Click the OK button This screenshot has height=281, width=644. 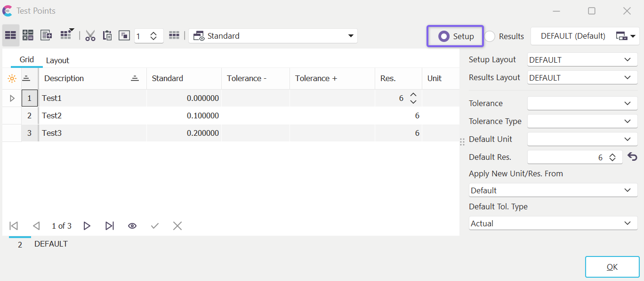pyautogui.click(x=612, y=267)
